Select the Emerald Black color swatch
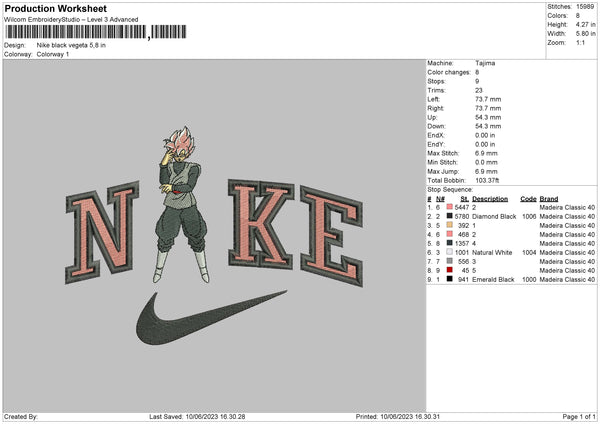Screen dimensions: 600x424 point(450,279)
